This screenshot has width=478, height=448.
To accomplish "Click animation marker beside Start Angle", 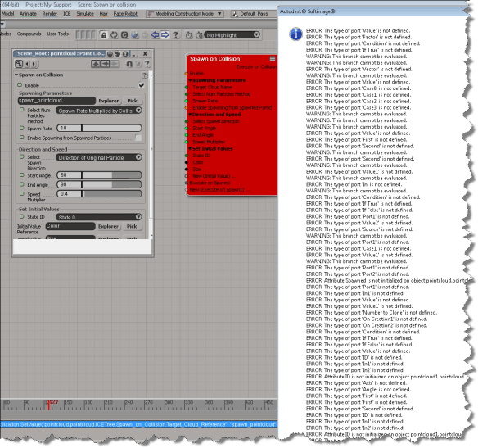I will [x=21, y=175].
